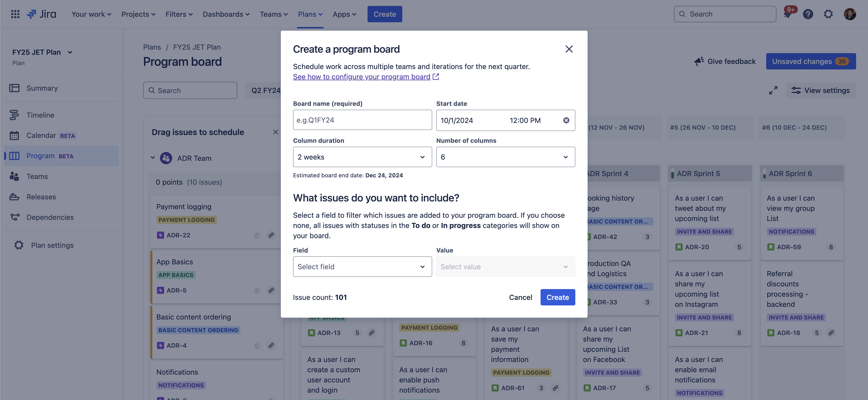
Task: Expand the FY25 JET Plan switcher chevron
Action: pyautogui.click(x=70, y=52)
